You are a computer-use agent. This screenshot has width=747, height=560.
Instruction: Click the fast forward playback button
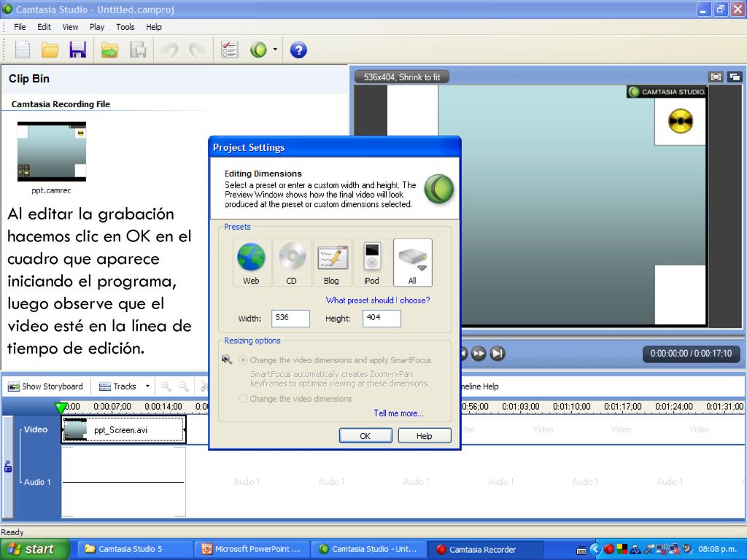tap(479, 354)
